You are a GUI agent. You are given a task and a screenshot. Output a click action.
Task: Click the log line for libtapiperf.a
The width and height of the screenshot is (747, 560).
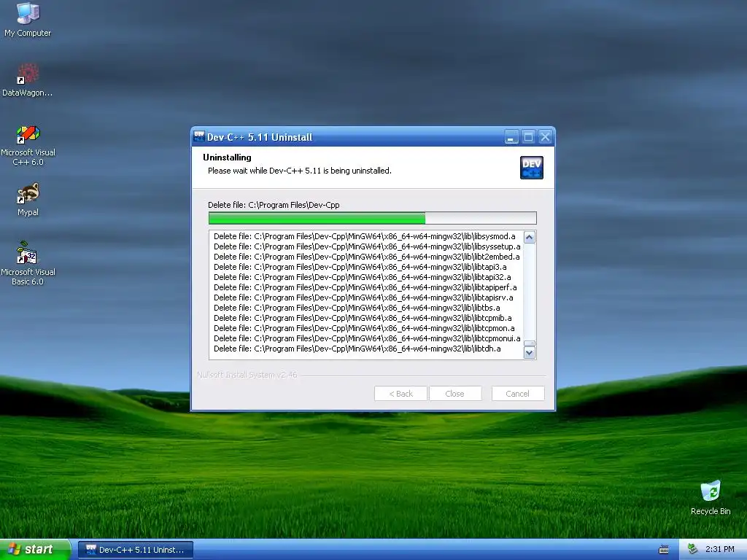[x=365, y=287]
